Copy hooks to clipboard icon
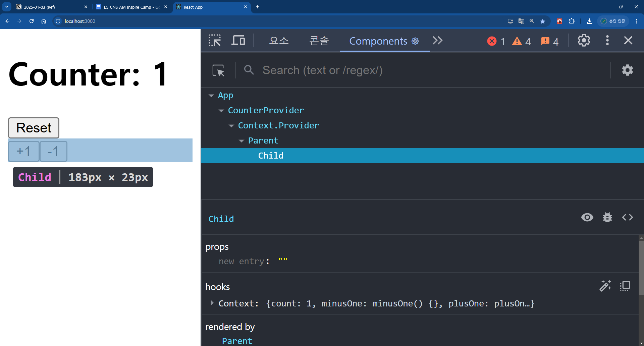 tap(625, 286)
